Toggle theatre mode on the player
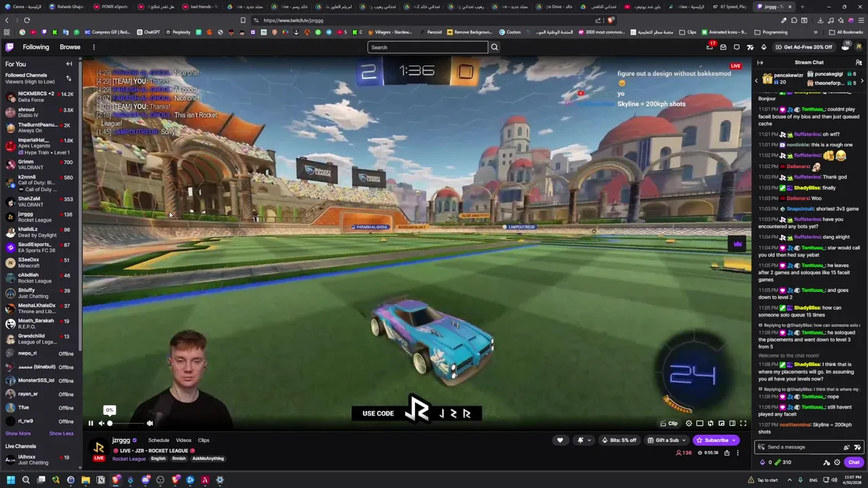 pyautogui.click(x=732, y=424)
